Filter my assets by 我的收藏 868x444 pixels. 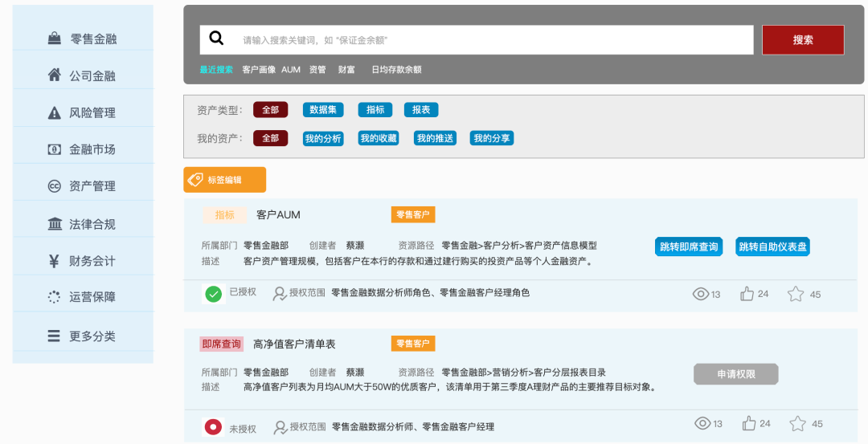pyautogui.click(x=379, y=138)
